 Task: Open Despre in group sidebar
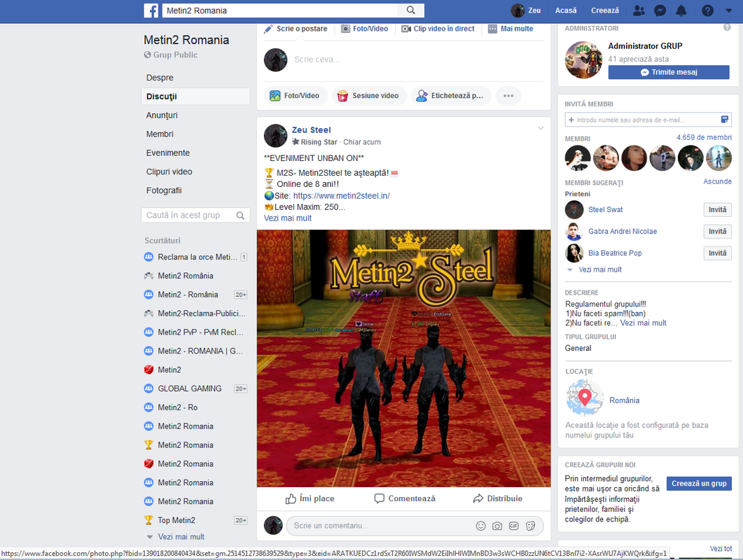[x=160, y=78]
